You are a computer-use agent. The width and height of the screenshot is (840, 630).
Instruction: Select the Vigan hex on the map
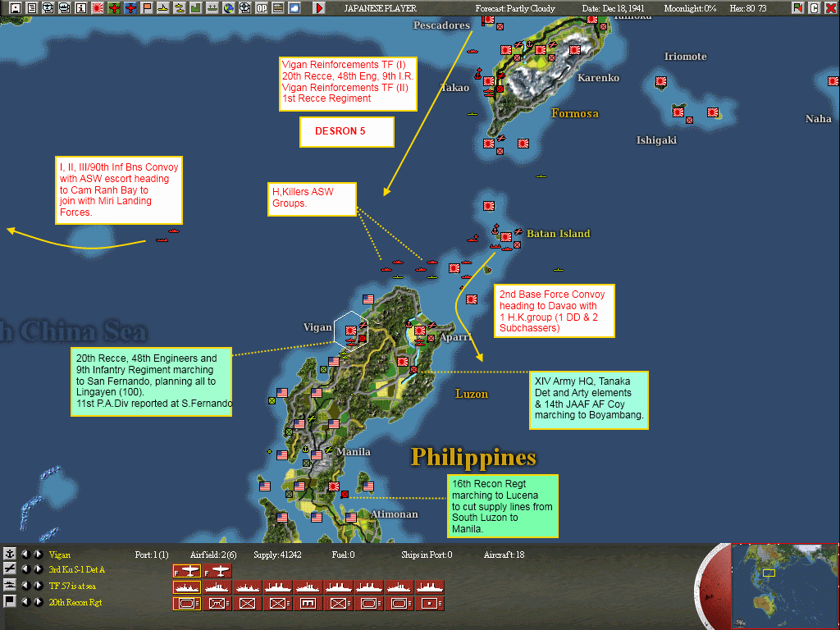[x=350, y=330]
